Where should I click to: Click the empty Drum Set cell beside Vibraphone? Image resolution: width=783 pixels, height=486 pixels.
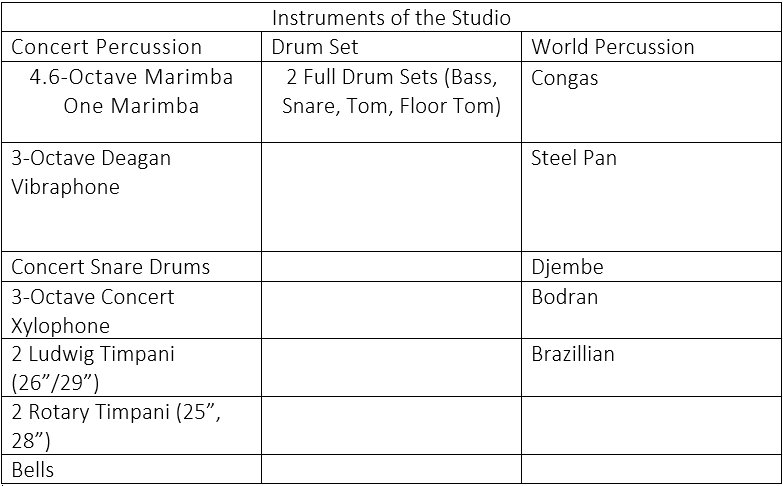(392, 197)
